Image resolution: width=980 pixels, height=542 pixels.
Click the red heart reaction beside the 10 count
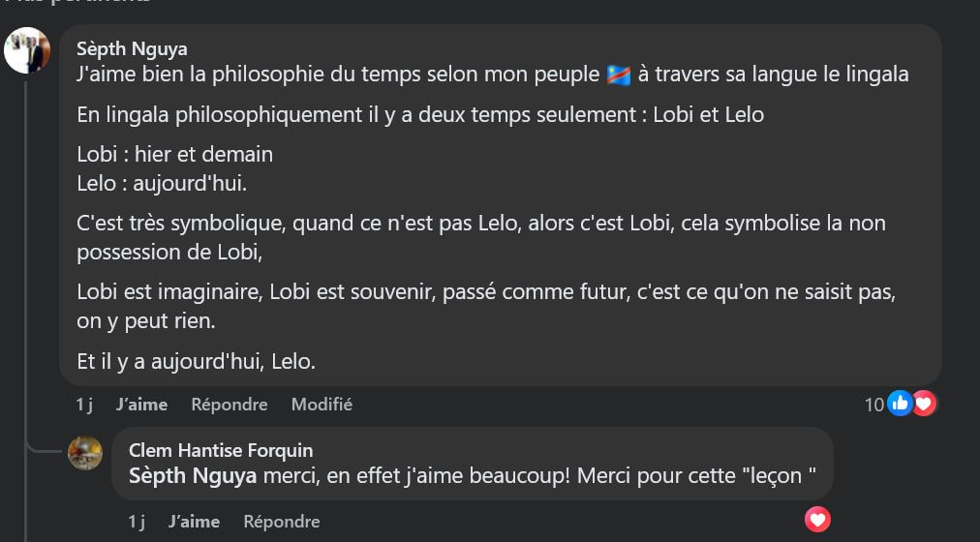pyautogui.click(x=924, y=404)
